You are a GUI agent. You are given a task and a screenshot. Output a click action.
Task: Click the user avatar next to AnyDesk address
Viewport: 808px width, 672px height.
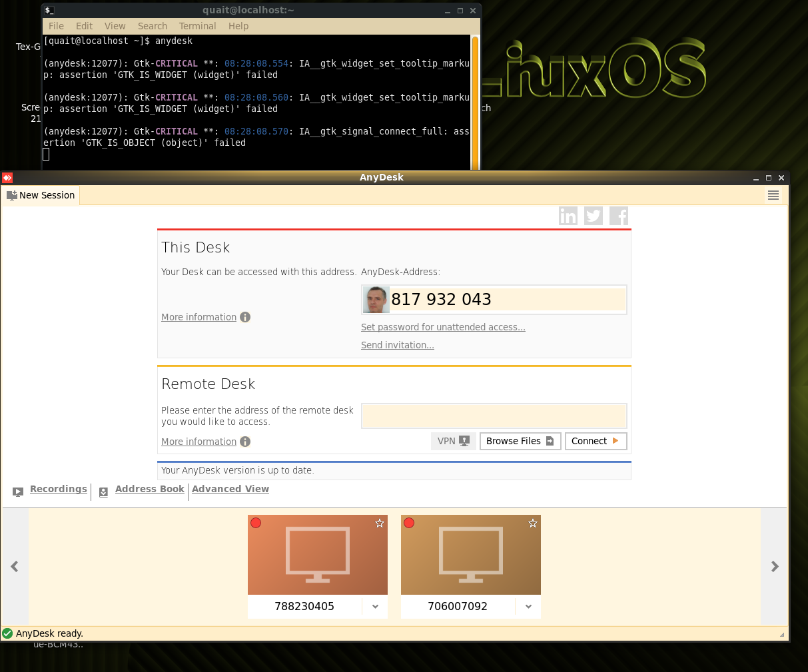[376, 300]
